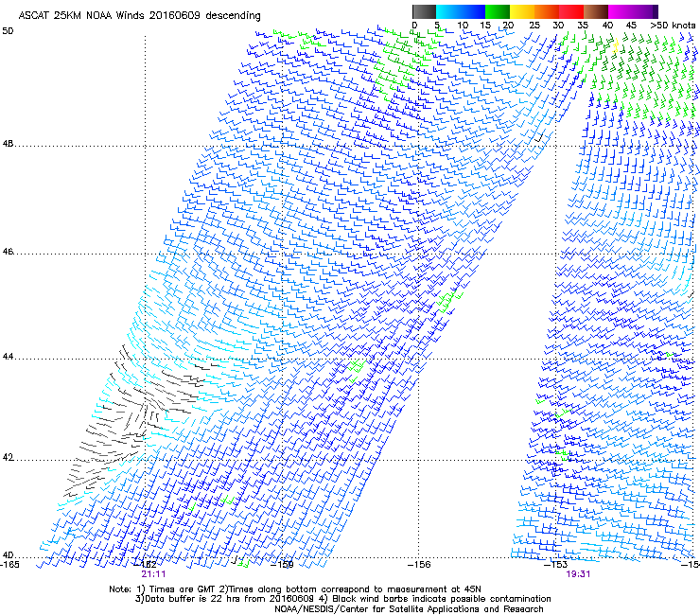This screenshot has width=700, height=615.
Task: Click the brown 35-40 knots color swatch
Action: pyautogui.click(x=596, y=11)
